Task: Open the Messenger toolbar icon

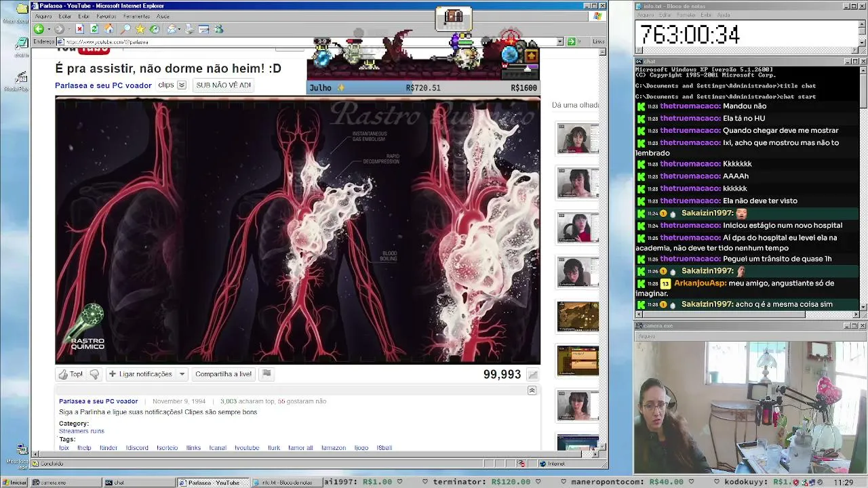Action: [x=218, y=29]
